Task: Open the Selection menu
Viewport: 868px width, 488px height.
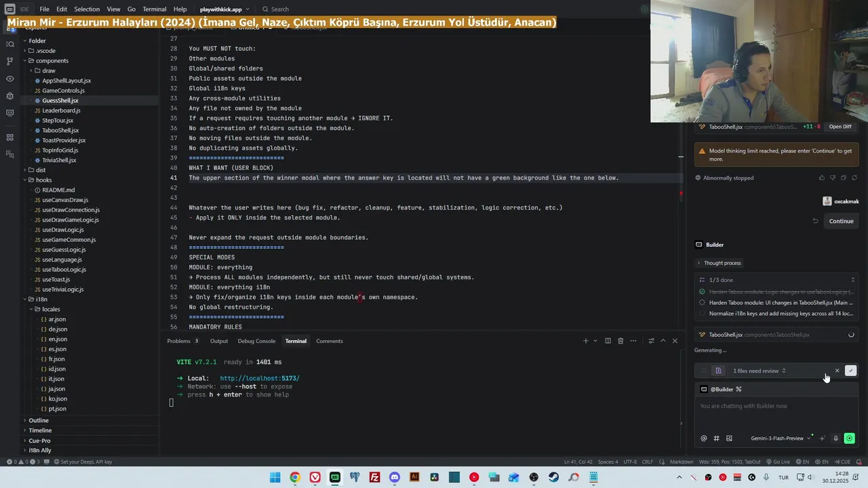Action: [87, 9]
